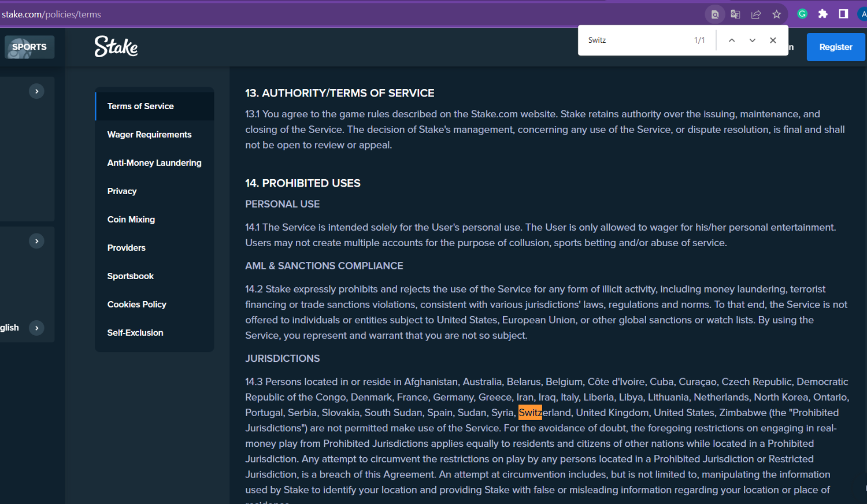Click the bookmark star icon
The width and height of the screenshot is (867, 504).
pos(776,14)
